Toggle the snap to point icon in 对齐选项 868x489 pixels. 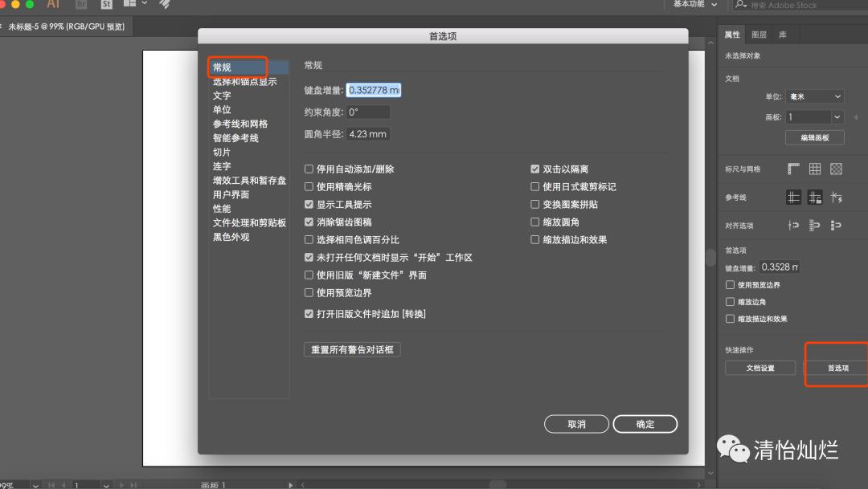point(792,225)
